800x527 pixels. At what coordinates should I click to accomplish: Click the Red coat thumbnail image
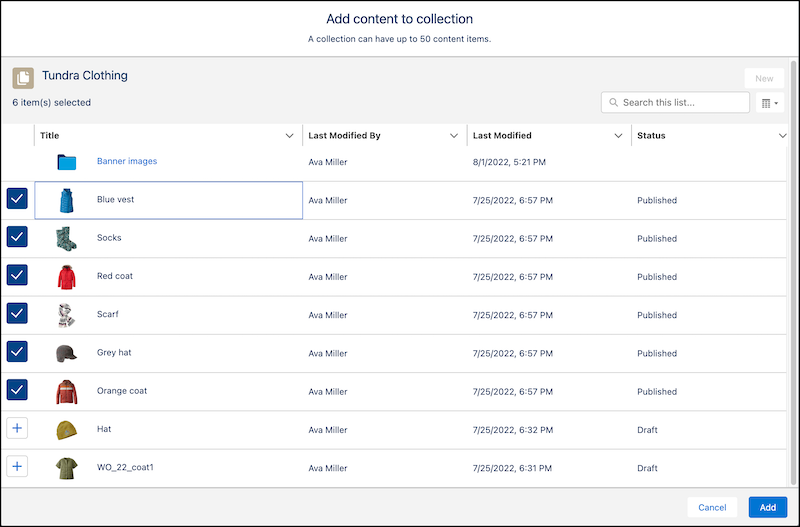point(67,276)
